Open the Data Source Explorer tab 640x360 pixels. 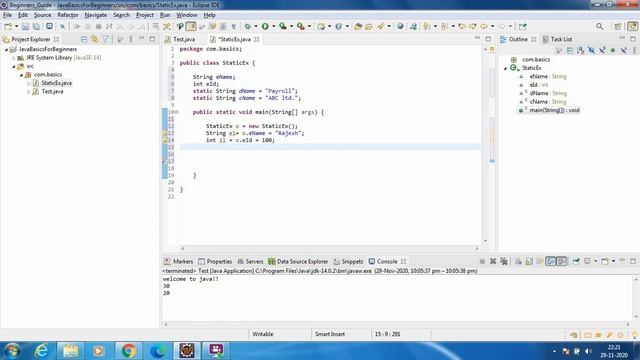coord(298,261)
